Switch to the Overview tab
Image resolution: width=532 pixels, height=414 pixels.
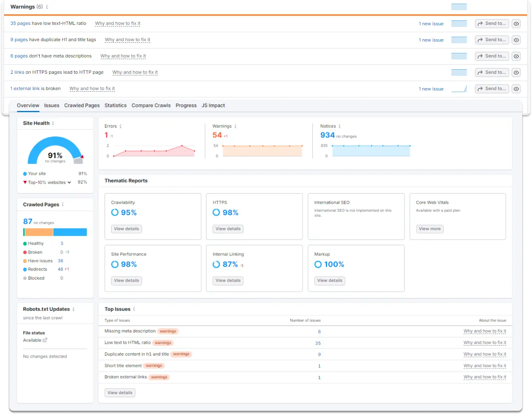point(28,106)
